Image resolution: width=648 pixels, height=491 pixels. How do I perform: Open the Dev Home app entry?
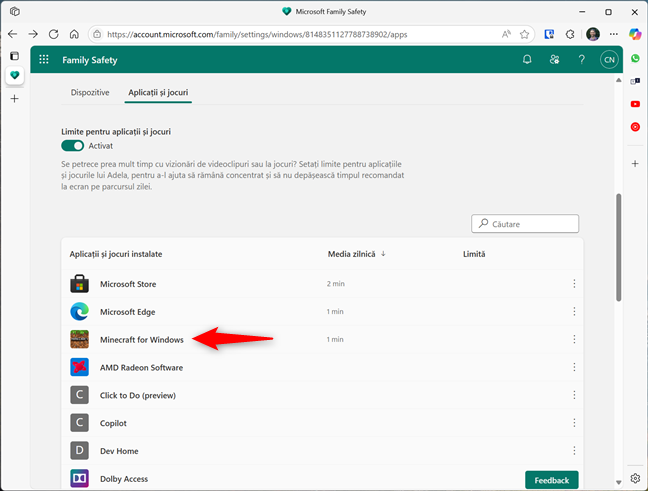click(x=119, y=451)
